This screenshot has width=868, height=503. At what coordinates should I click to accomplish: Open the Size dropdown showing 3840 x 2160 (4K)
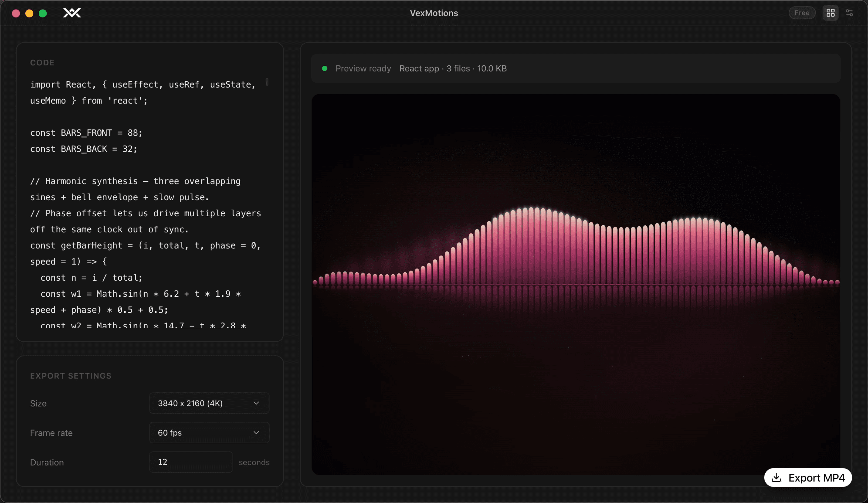tap(209, 403)
